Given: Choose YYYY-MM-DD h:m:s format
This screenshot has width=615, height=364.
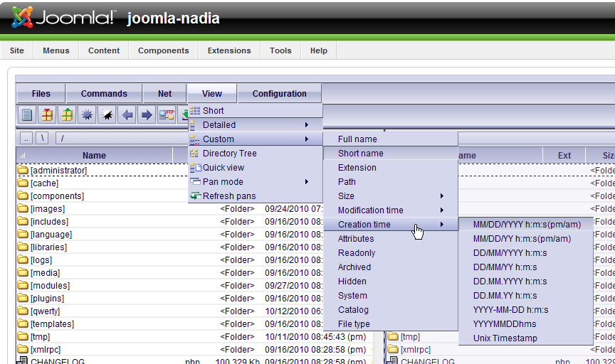Looking at the screenshot, I should coord(525,310).
